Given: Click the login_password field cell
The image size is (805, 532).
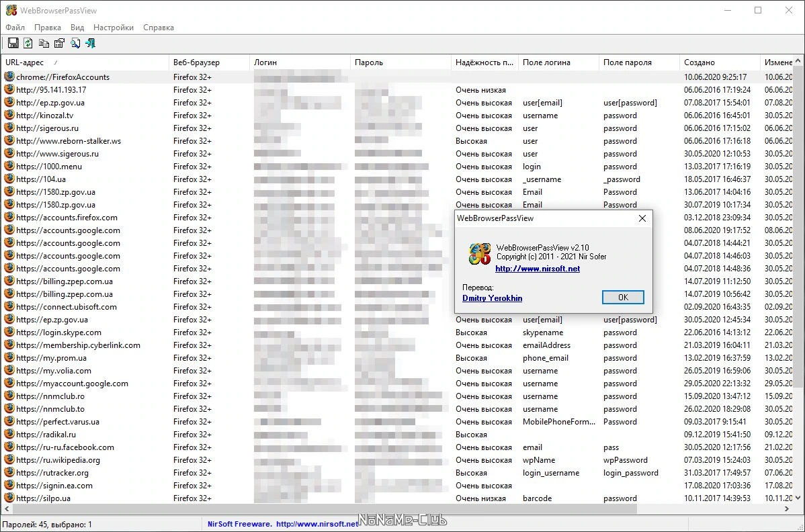Looking at the screenshot, I should coord(630,472).
